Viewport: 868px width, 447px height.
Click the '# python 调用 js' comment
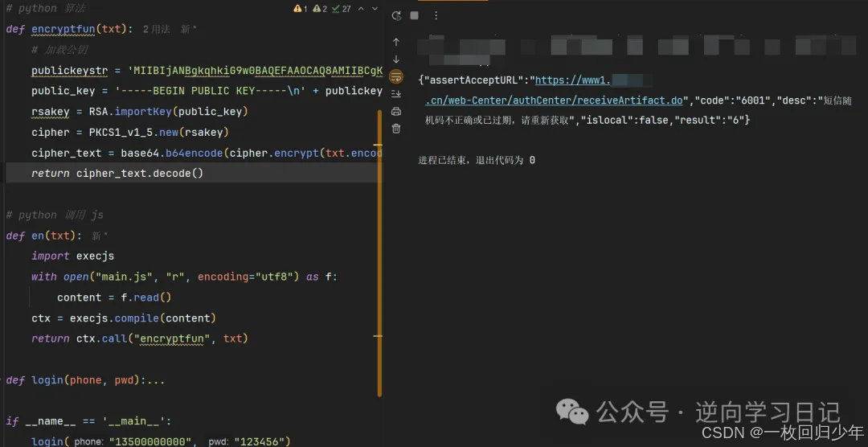coord(55,215)
